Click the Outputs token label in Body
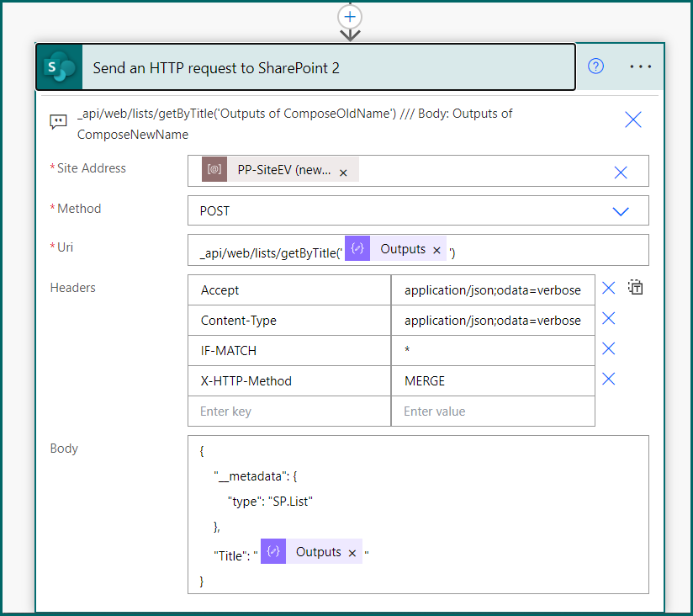Viewport: 693px width, 616px height. click(319, 552)
